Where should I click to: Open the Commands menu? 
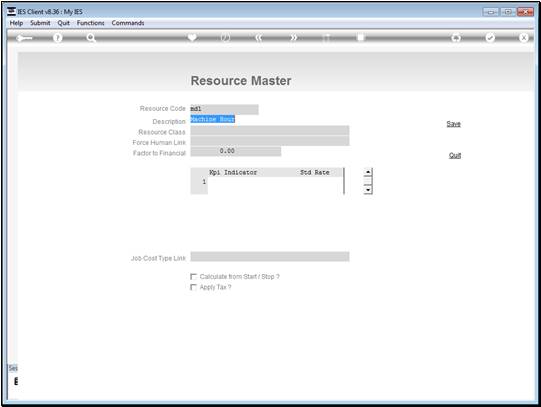click(128, 23)
